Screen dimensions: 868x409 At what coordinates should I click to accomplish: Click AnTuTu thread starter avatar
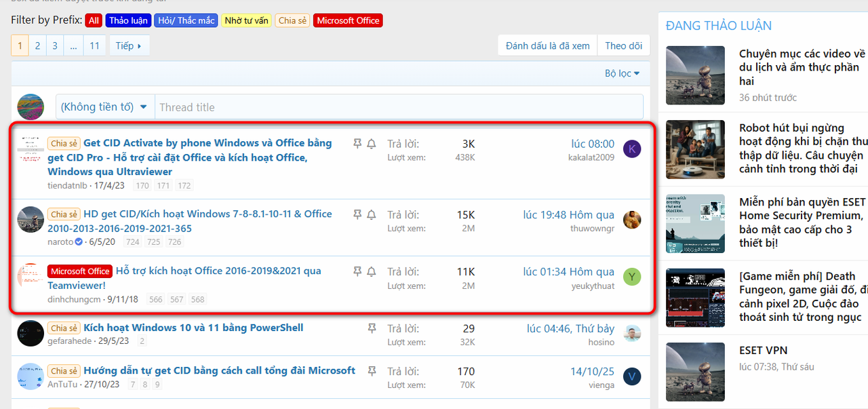[31, 376]
